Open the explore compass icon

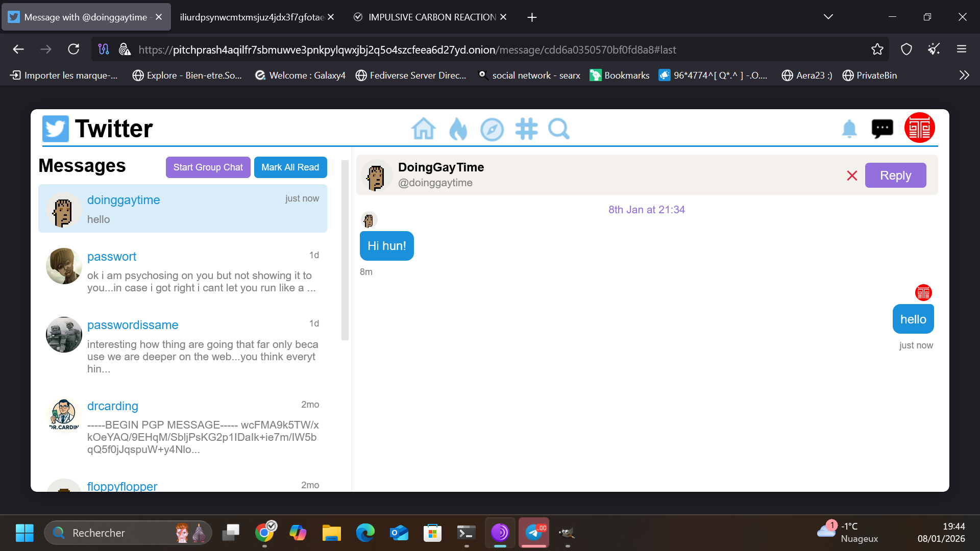coord(492,129)
